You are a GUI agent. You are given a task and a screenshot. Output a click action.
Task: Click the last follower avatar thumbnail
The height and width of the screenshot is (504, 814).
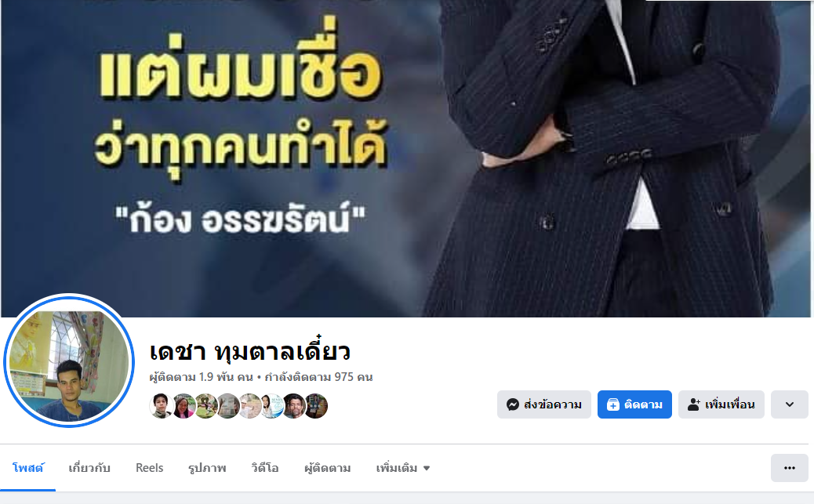click(316, 406)
